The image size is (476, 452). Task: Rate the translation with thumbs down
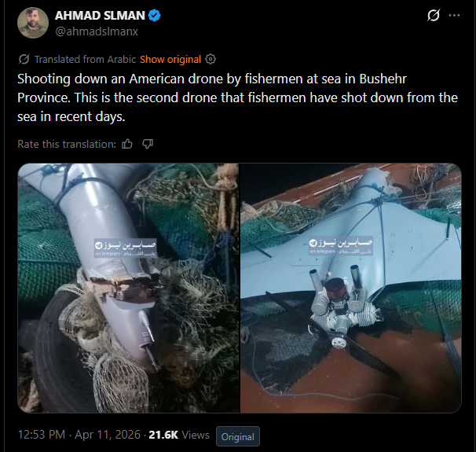pyautogui.click(x=148, y=144)
